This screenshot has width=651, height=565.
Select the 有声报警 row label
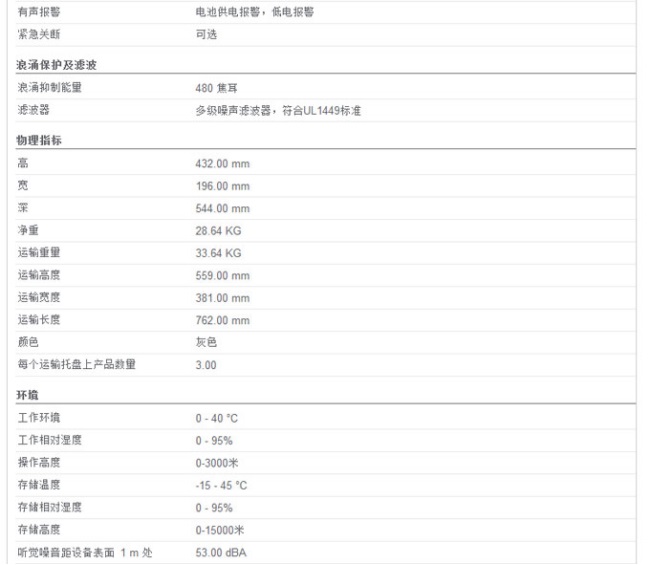pyautogui.click(x=38, y=12)
